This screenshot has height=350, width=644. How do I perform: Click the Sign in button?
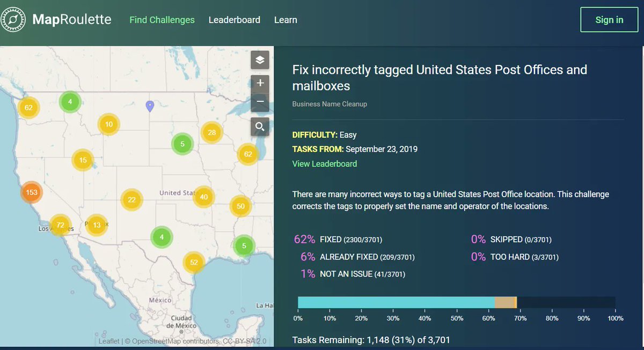pos(609,20)
